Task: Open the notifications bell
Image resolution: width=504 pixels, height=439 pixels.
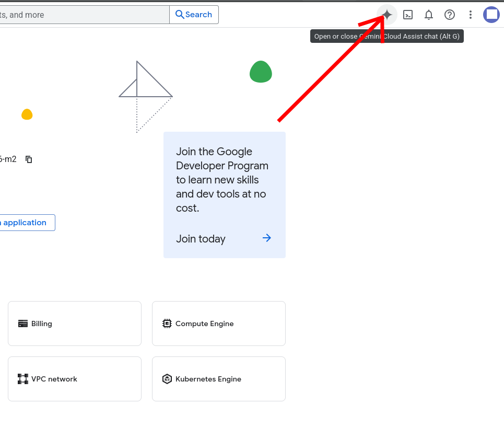Action: tap(429, 15)
